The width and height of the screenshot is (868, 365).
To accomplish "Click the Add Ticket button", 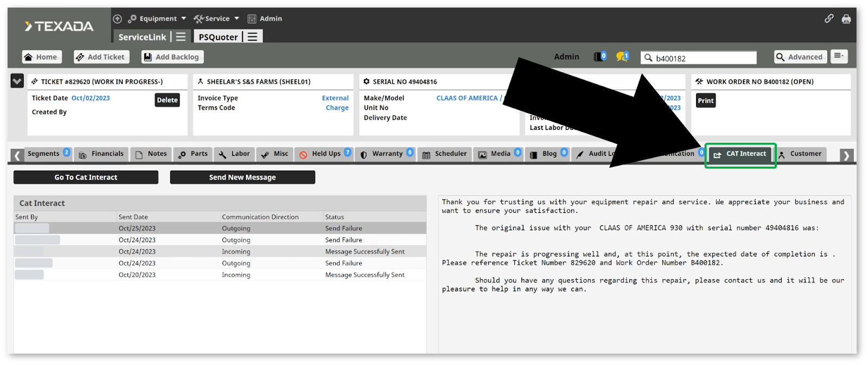I will tap(100, 57).
